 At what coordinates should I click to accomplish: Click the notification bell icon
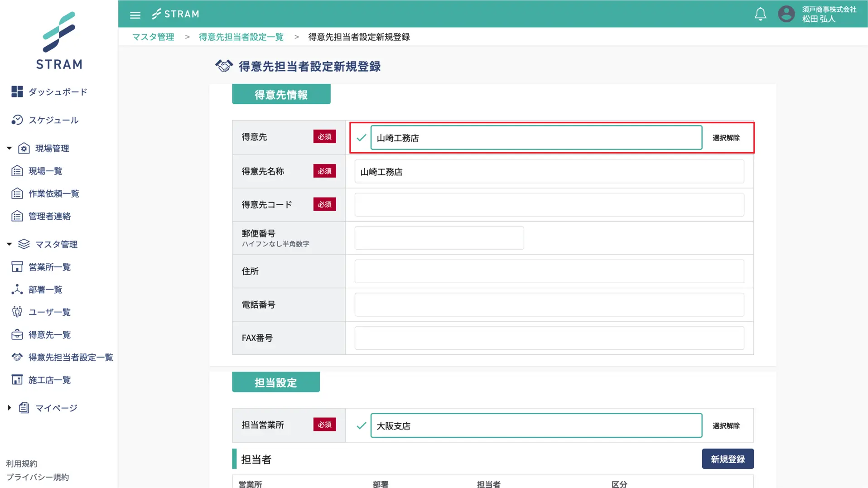point(760,14)
